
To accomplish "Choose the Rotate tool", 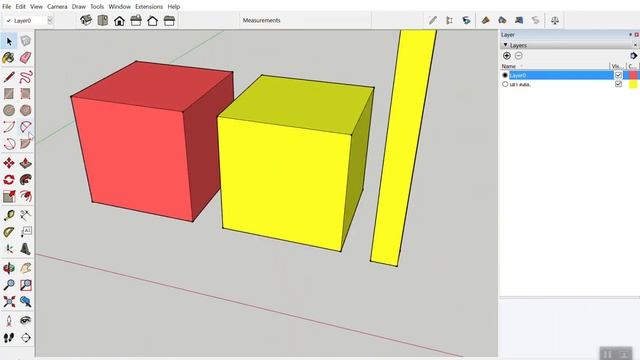I will (x=9, y=180).
